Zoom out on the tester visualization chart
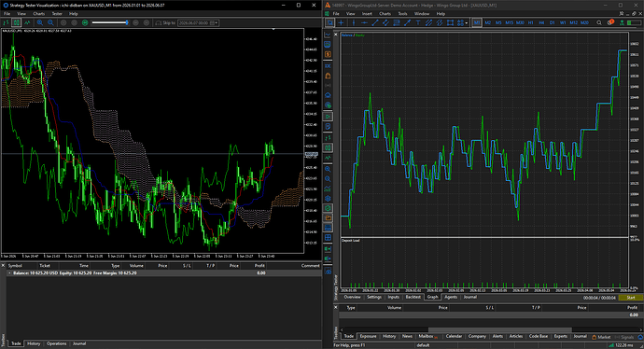644x349 pixels. (50, 23)
